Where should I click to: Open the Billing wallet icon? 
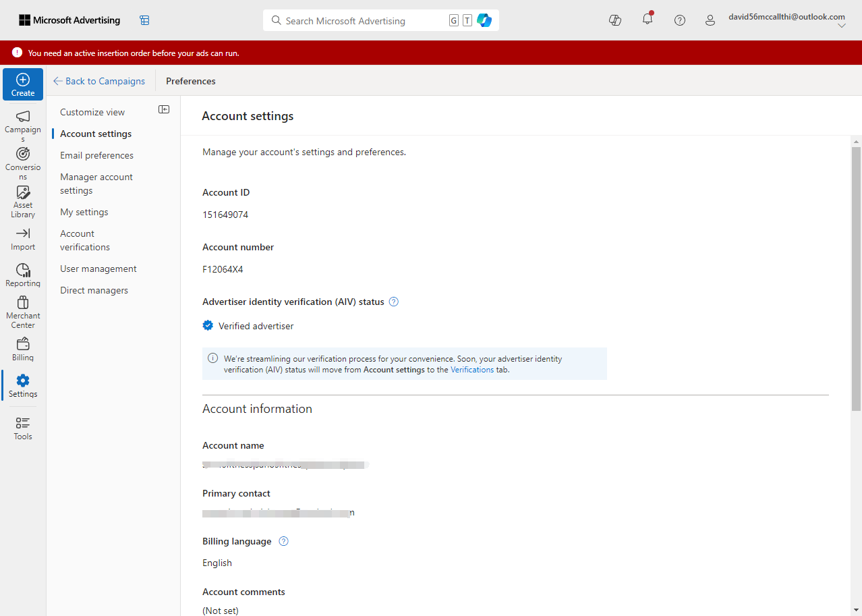pyautogui.click(x=23, y=344)
